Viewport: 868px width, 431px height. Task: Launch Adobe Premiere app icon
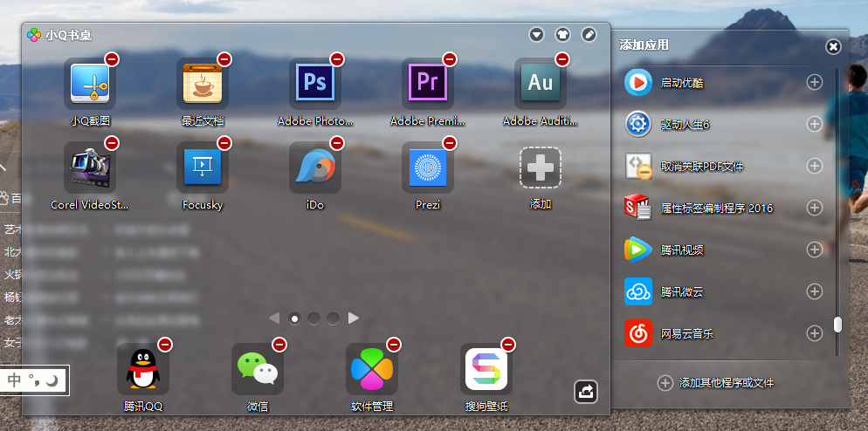[427, 84]
